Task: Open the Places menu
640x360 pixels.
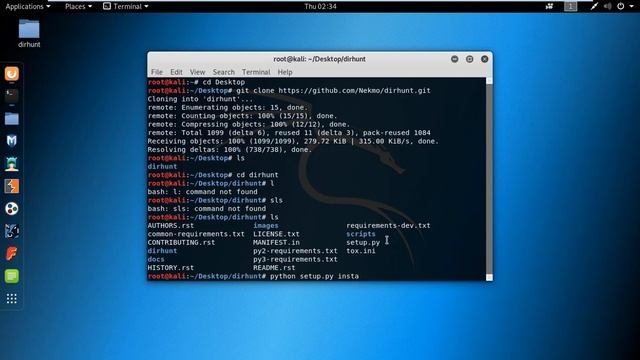Action: coord(78,6)
